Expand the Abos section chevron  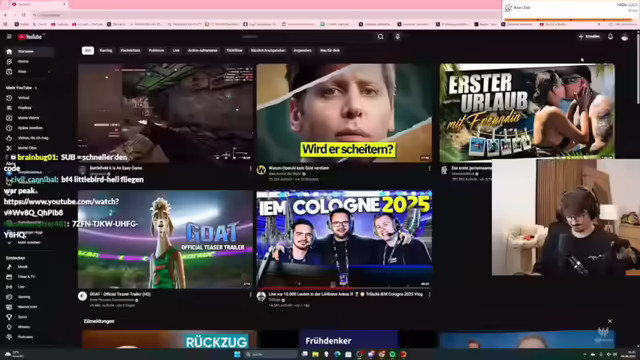point(49,71)
